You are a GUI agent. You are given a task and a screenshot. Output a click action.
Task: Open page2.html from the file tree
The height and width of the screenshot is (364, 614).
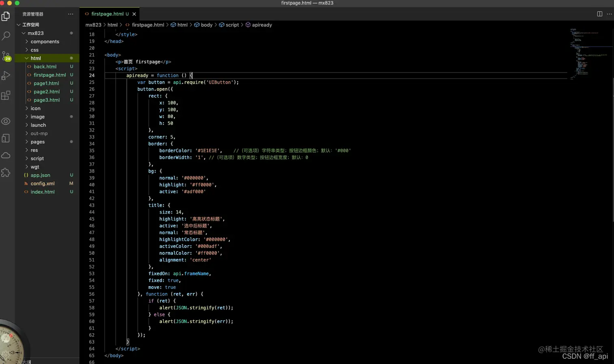pyautogui.click(x=46, y=92)
